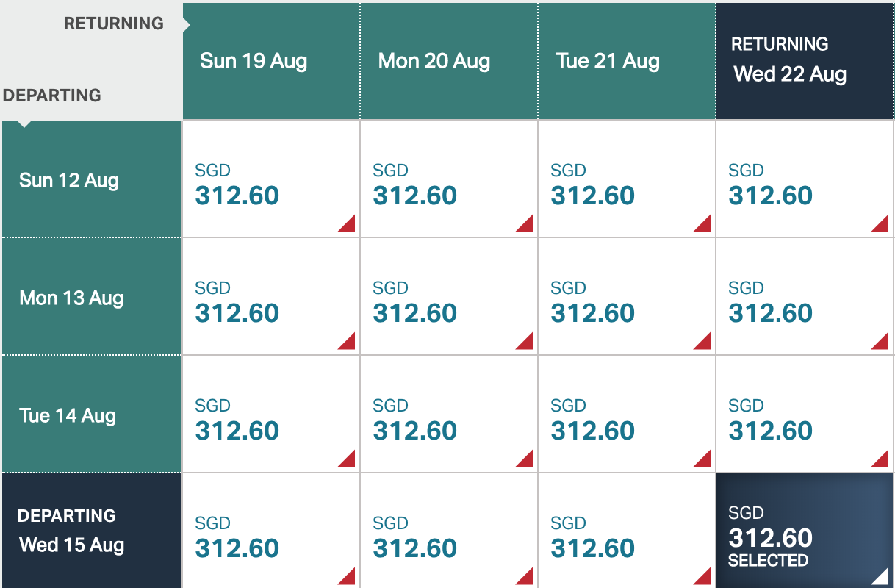Screen dimensions: 895x588
Task: Select the Tue 14 Aug departure header
Action: tap(91, 415)
